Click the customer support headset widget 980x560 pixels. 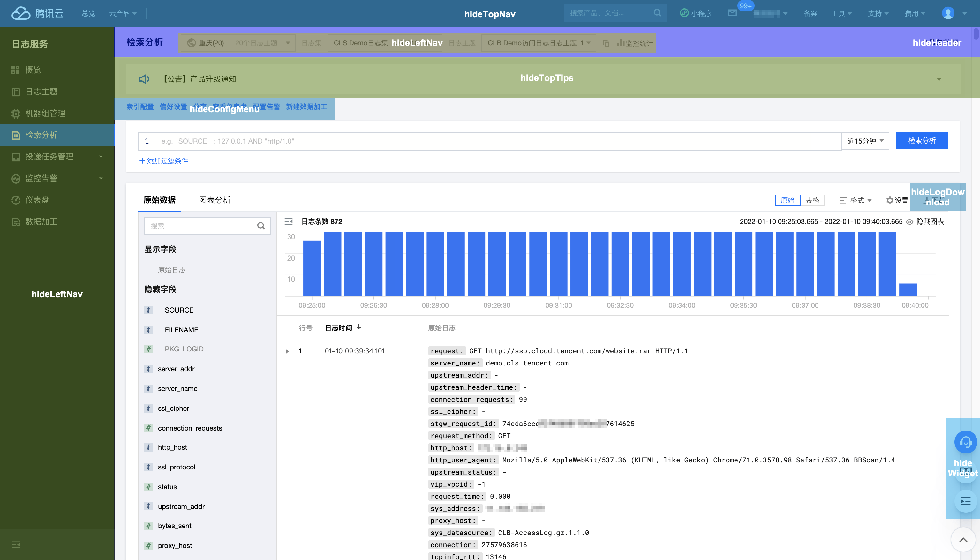click(x=965, y=442)
